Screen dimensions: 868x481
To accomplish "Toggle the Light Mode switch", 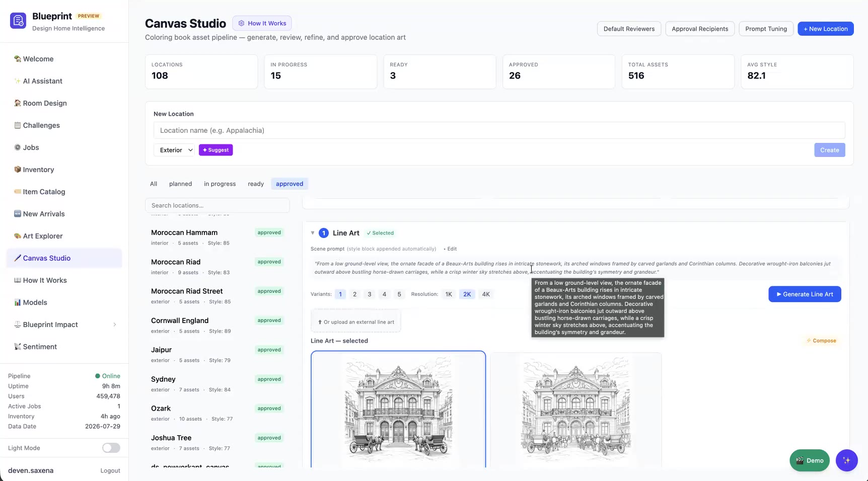I will [111, 448].
